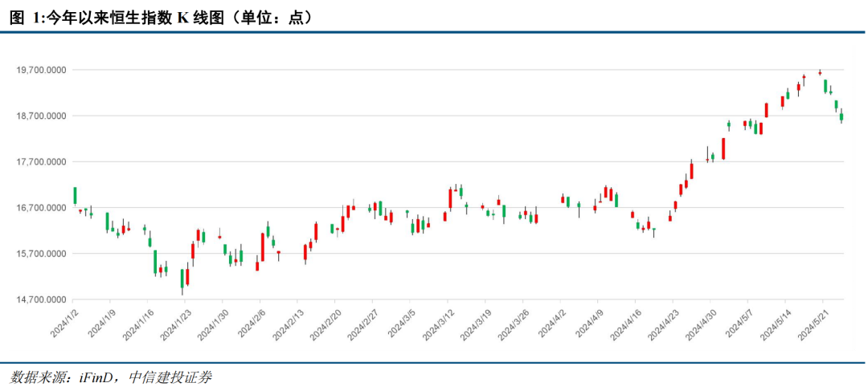Click the 17,700.0000 y-axis label
The width and height of the screenshot is (868, 391).
pyautogui.click(x=42, y=162)
